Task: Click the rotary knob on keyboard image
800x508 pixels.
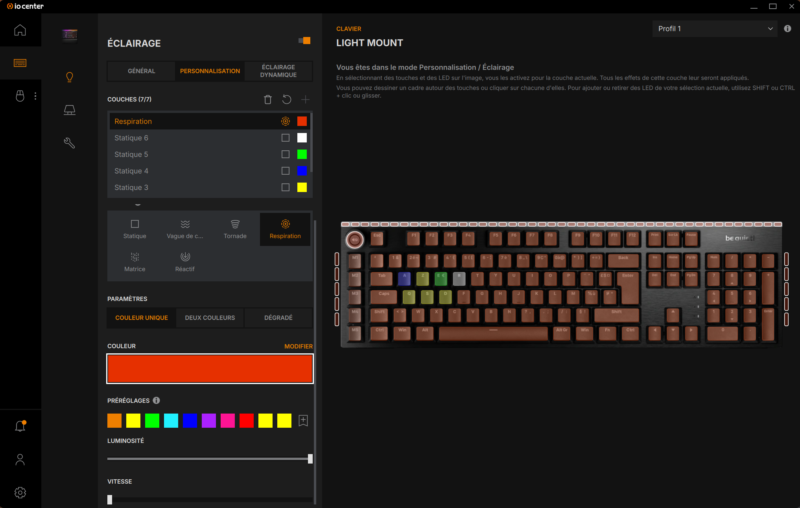Action: [x=355, y=239]
